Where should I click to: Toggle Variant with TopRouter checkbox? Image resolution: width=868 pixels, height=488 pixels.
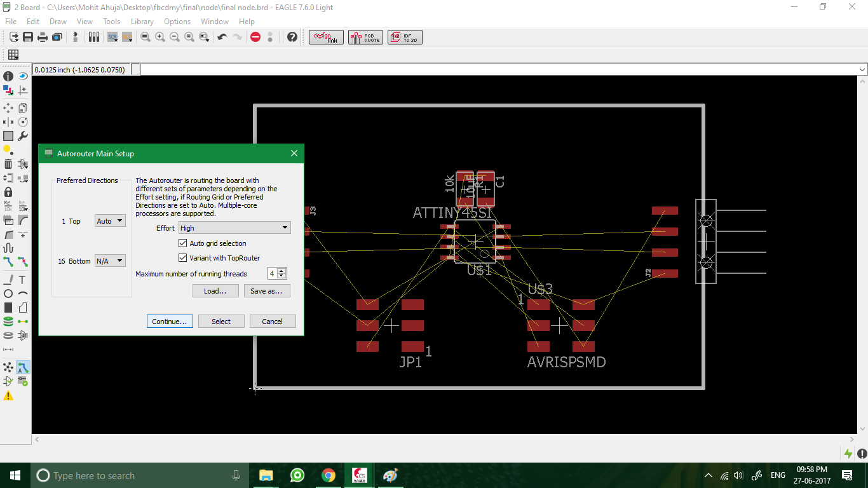click(x=183, y=258)
